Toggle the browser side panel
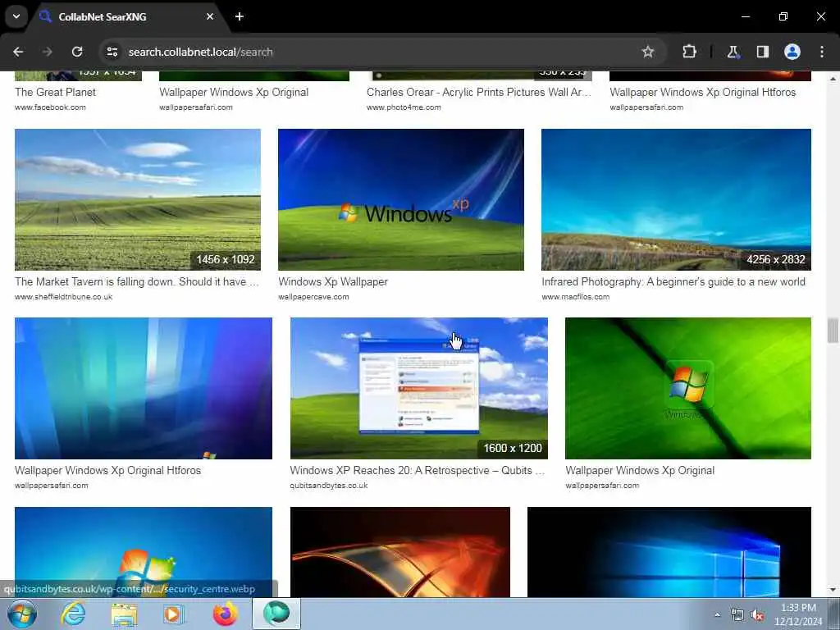840x630 pixels. click(x=762, y=52)
